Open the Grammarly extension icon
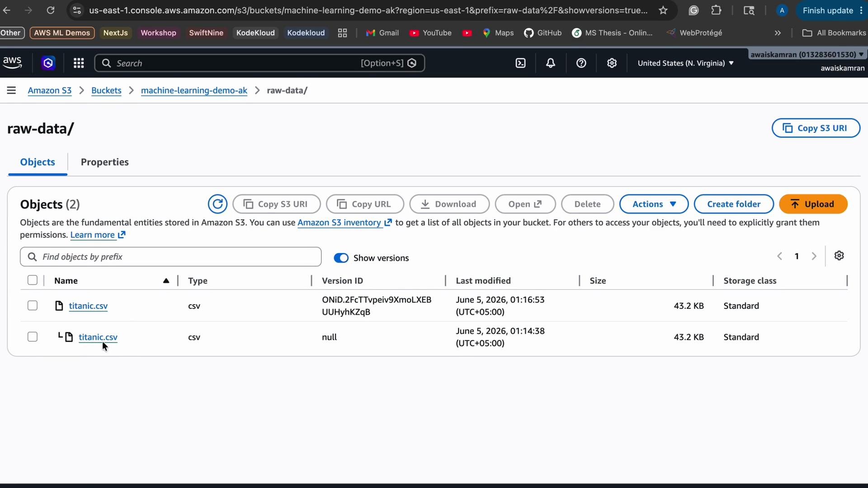The height and width of the screenshot is (488, 868). point(693,10)
